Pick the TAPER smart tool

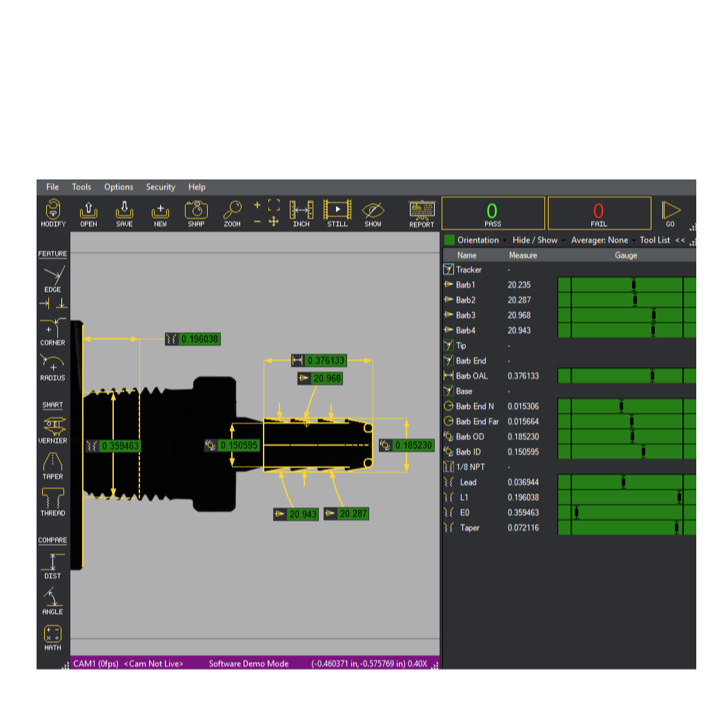52,465
